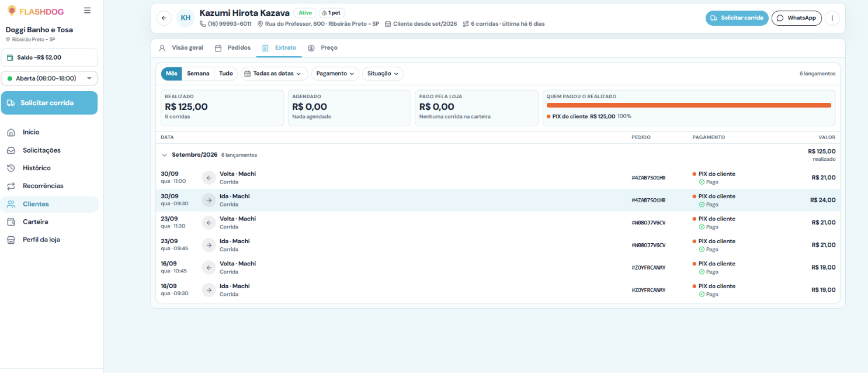Image resolution: width=868 pixels, height=373 pixels.
Task: Click forward arrow icon for 16/09 Ida
Action: 209,290
